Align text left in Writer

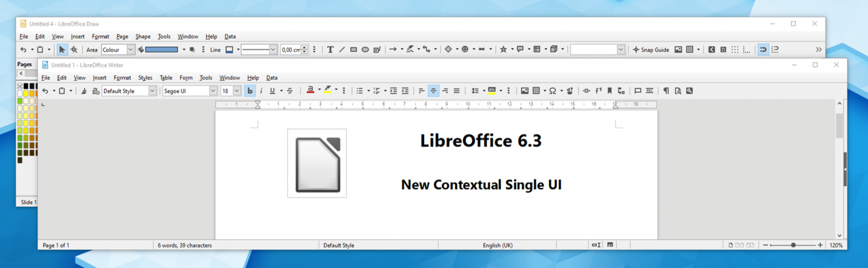tap(422, 91)
